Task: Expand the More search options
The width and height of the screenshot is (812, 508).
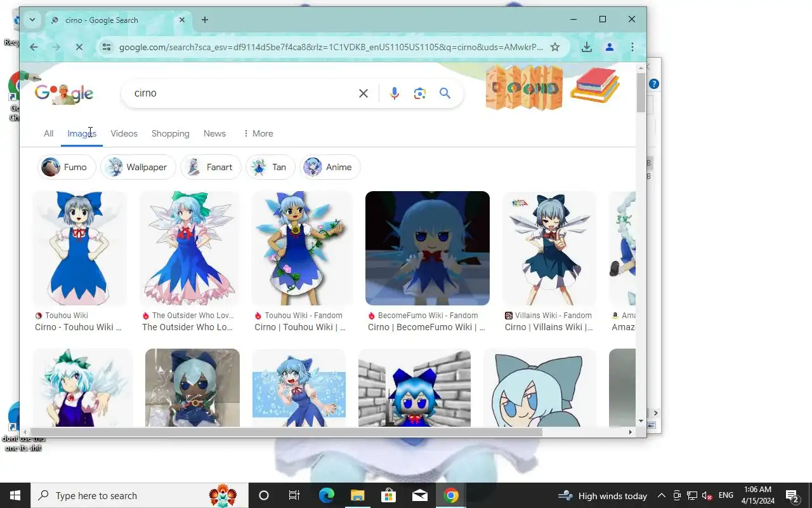Action: 258,133
